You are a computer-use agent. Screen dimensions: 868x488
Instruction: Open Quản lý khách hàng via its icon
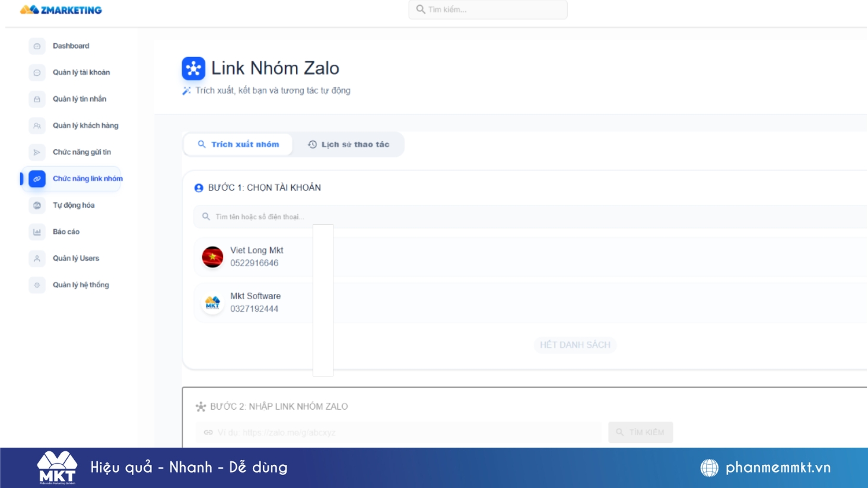coord(37,125)
